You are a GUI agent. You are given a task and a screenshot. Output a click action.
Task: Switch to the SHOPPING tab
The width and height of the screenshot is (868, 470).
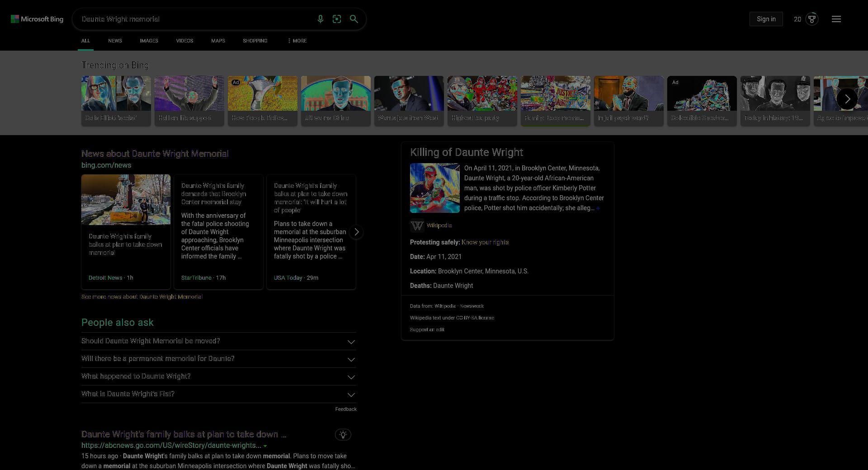[255, 41]
